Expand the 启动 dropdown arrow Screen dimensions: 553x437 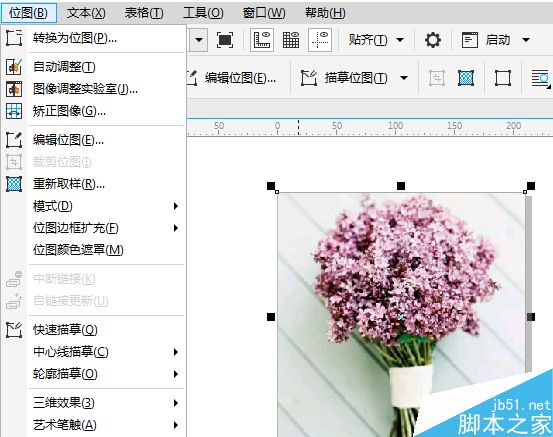[x=526, y=40]
